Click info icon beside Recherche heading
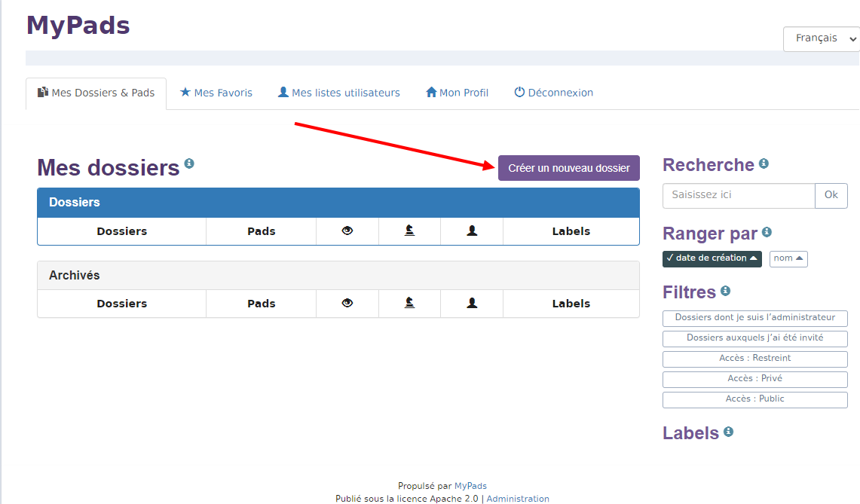The height and width of the screenshot is (504, 860). [x=764, y=163]
